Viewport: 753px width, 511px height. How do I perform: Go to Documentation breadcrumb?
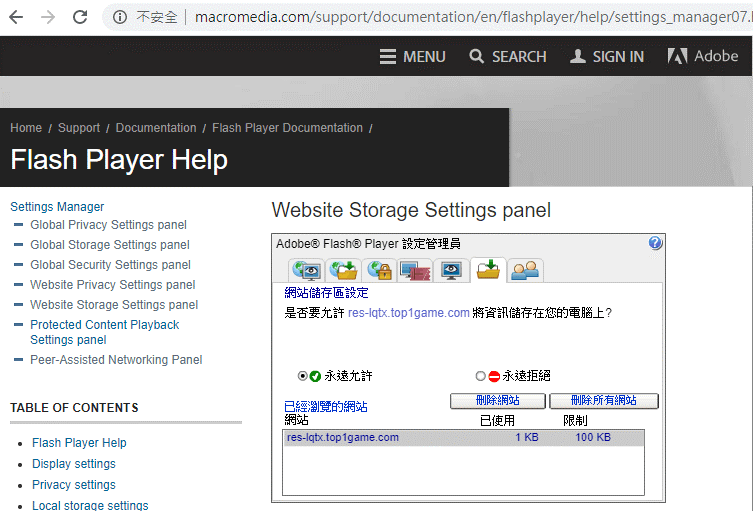click(156, 128)
